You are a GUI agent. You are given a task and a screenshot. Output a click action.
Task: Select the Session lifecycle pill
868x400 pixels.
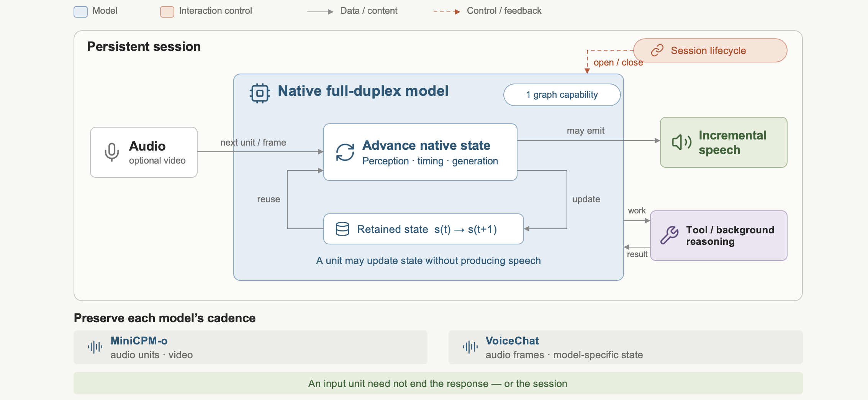point(710,50)
